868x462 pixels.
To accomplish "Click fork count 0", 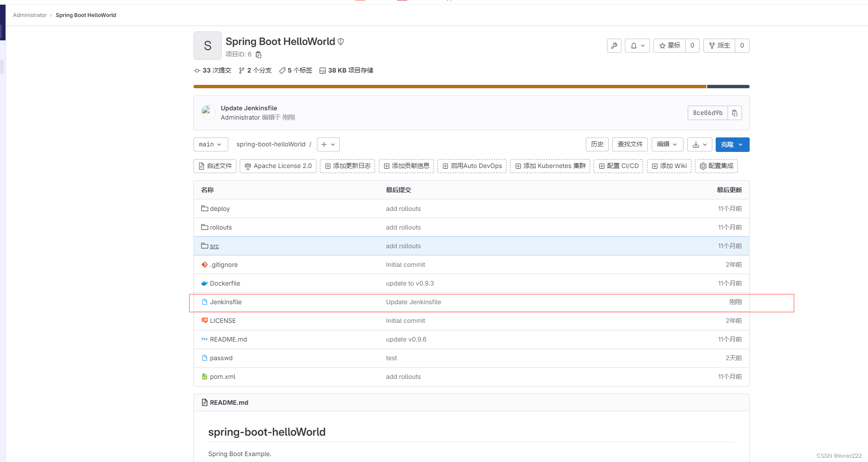I will point(742,45).
